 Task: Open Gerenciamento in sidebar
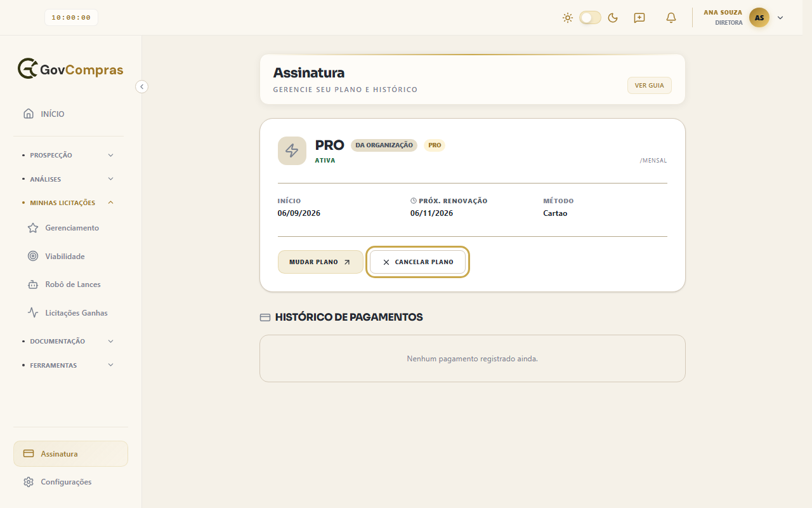coord(72,228)
